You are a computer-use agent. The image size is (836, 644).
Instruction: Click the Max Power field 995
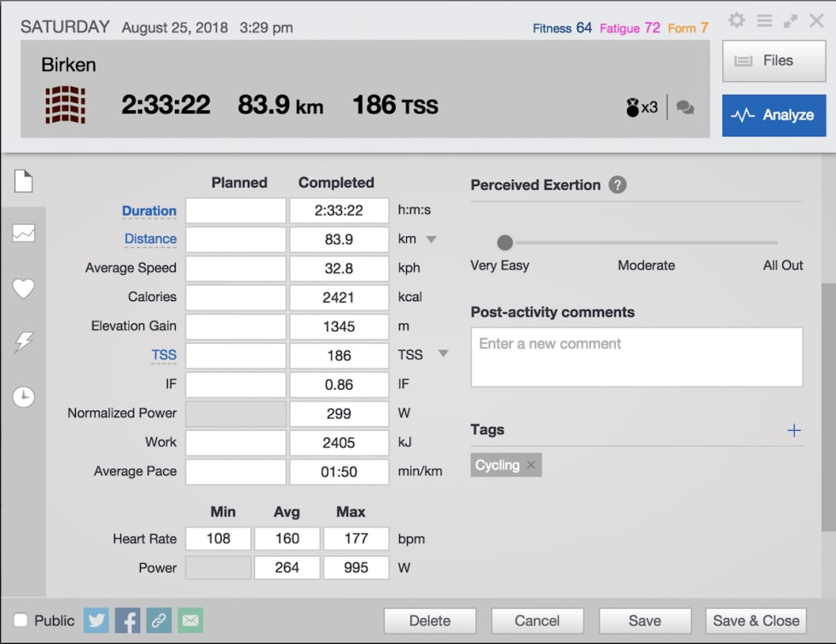point(357,568)
